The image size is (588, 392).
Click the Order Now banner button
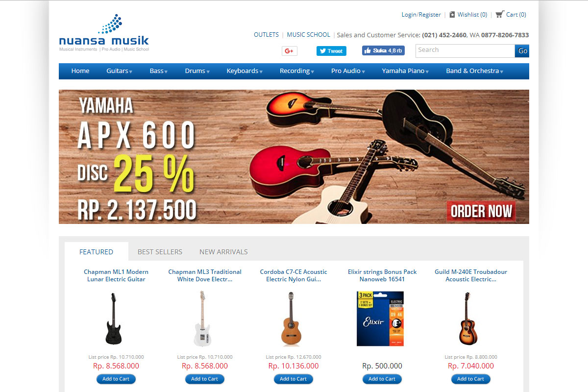[x=481, y=211]
